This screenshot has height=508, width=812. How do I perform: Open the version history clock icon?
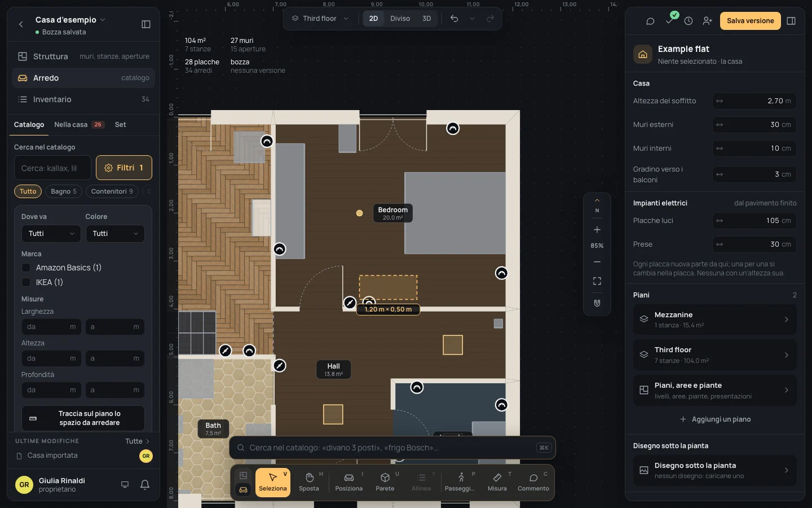click(689, 21)
